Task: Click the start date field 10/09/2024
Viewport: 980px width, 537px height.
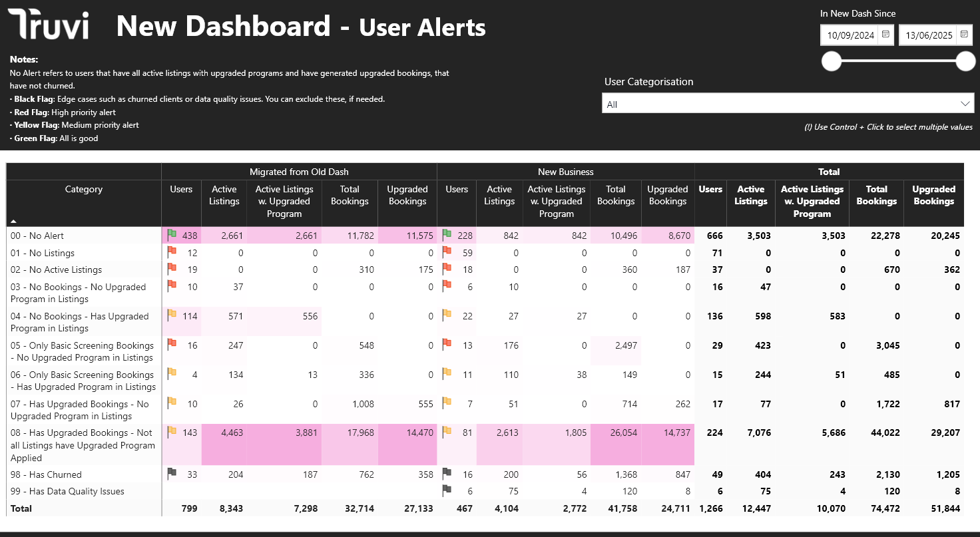Action: click(x=850, y=35)
